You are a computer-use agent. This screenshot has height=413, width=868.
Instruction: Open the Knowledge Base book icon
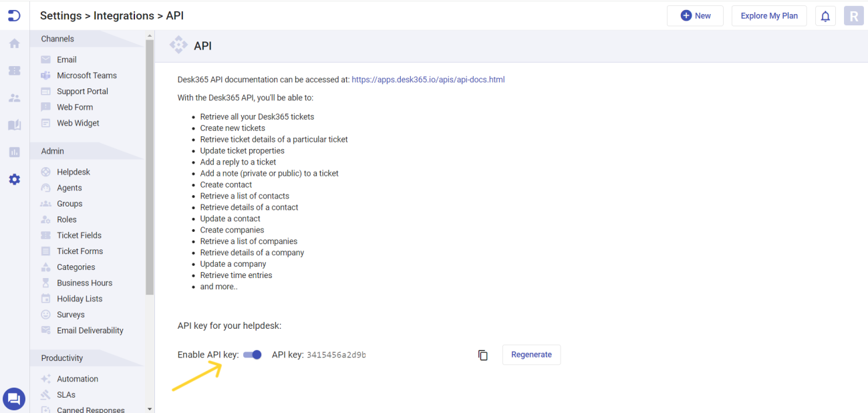(14, 125)
